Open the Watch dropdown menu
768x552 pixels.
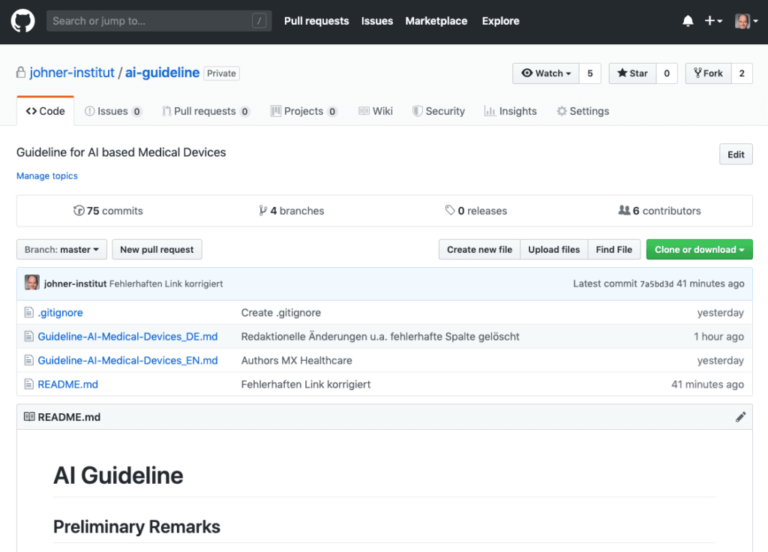[x=547, y=73]
